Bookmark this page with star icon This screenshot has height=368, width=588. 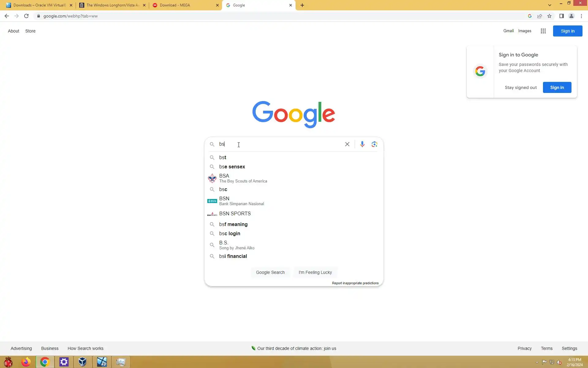click(549, 16)
